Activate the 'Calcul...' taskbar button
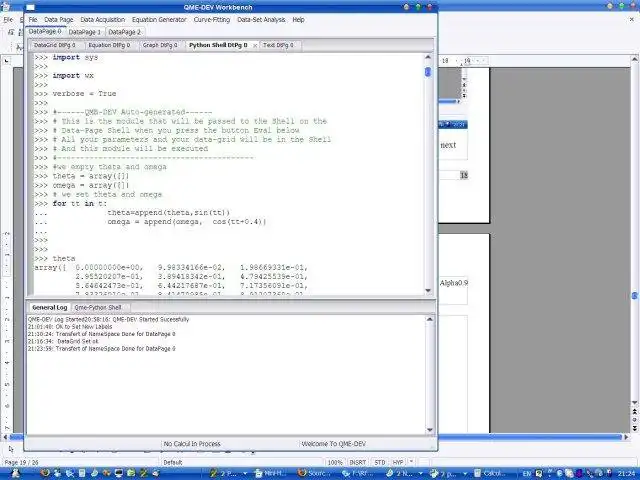The height and width of the screenshot is (480, 640). pos(490,473)
